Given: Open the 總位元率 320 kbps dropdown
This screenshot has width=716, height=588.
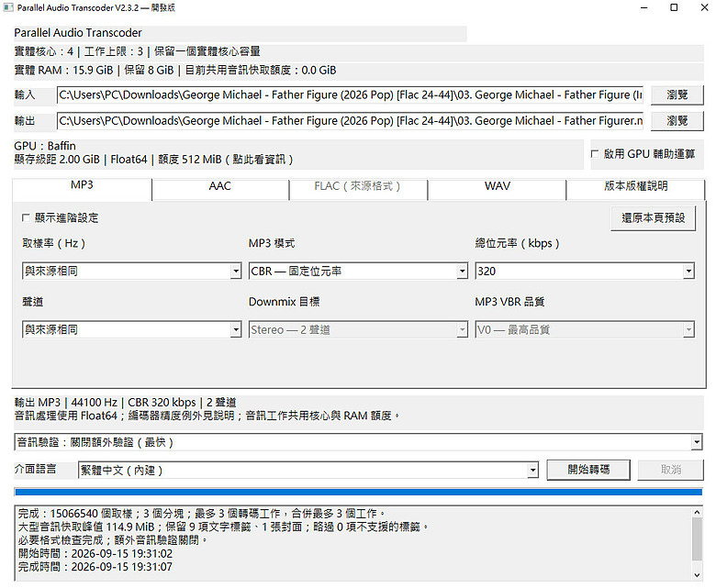Looking at the screenshot, I should (585, 271).
